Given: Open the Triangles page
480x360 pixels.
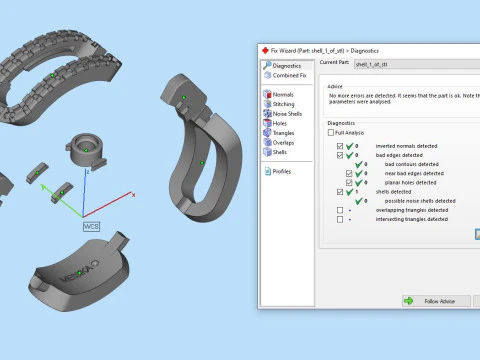Looking at the screenshot, I should pos(283,133).
